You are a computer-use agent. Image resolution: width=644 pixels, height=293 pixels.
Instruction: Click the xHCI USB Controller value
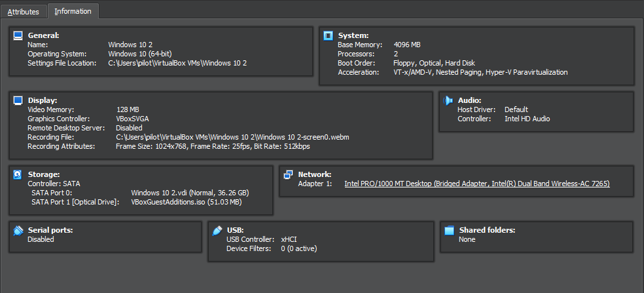[x=289, y=239]
